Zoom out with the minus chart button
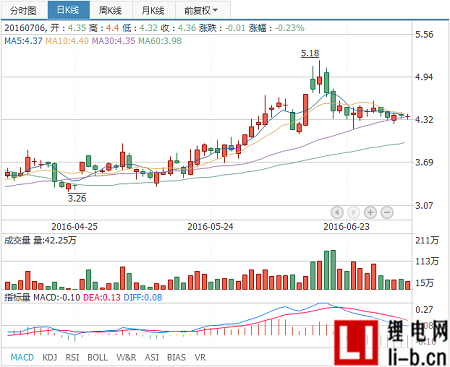 (x=387, y=212)
